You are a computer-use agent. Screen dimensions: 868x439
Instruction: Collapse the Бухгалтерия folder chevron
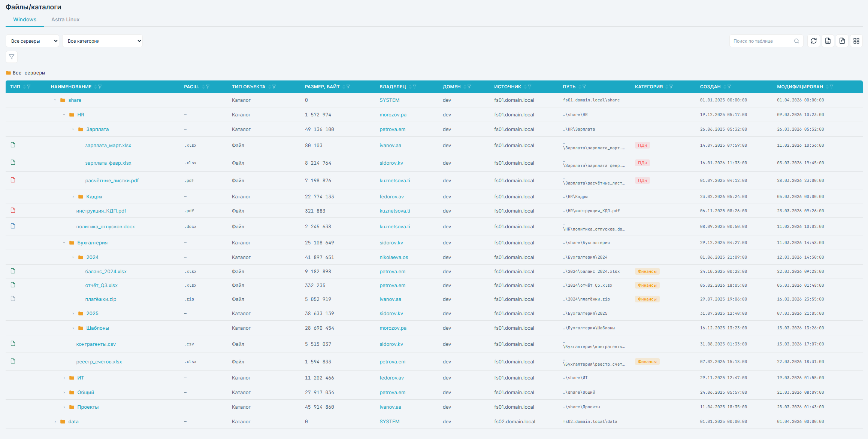pos(64,243)
